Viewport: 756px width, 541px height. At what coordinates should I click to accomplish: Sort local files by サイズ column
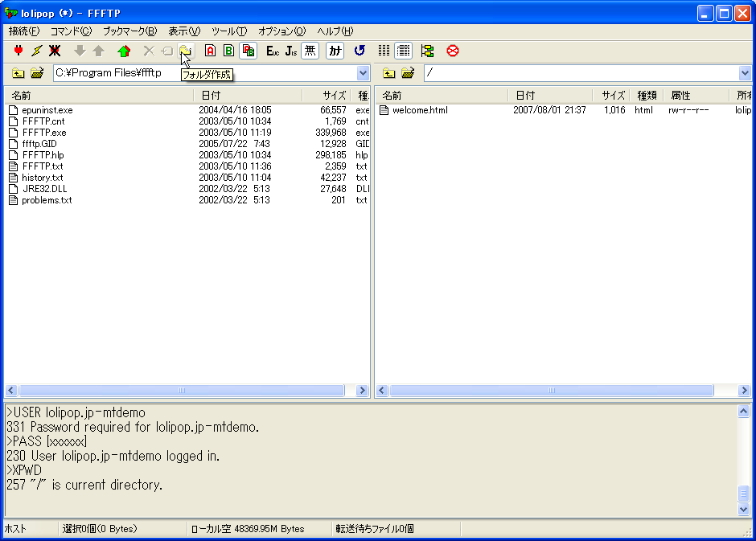(327, 96)
